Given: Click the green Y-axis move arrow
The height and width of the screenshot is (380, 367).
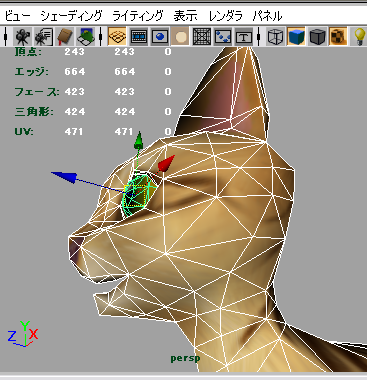Looking at the screenshot, I should pyautogui.click(x=138, y=140).
